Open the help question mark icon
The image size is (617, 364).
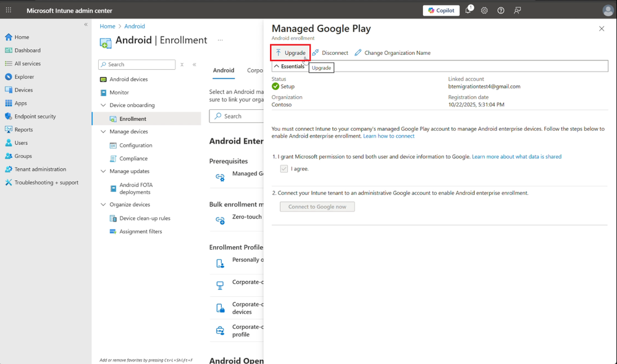(500, 10)
